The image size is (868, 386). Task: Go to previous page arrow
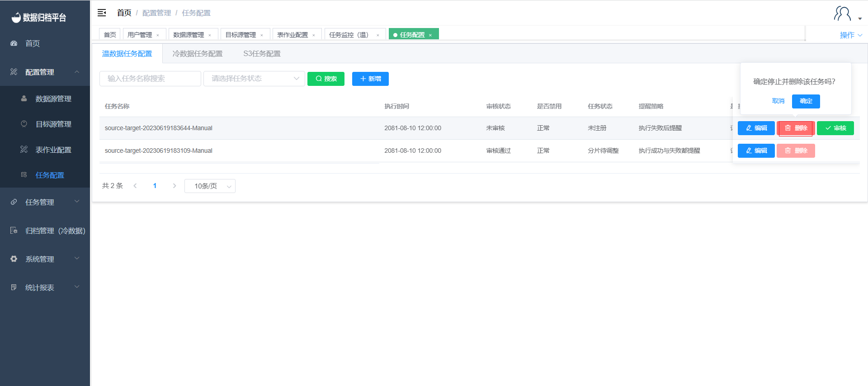(x=135, y=186)
